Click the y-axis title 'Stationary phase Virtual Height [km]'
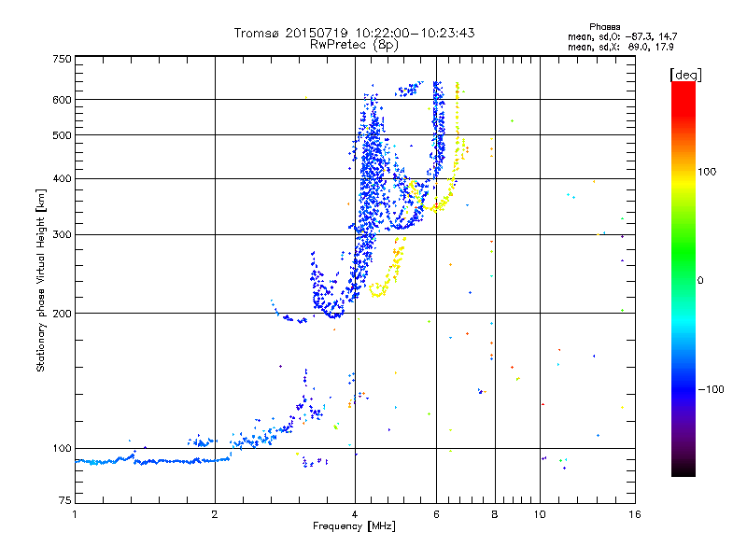This screenshot has width=747, height=560. coord(41,281)
